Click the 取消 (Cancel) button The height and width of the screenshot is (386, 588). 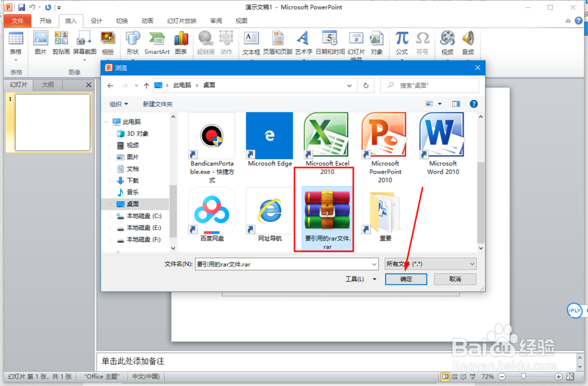[455, 279]
